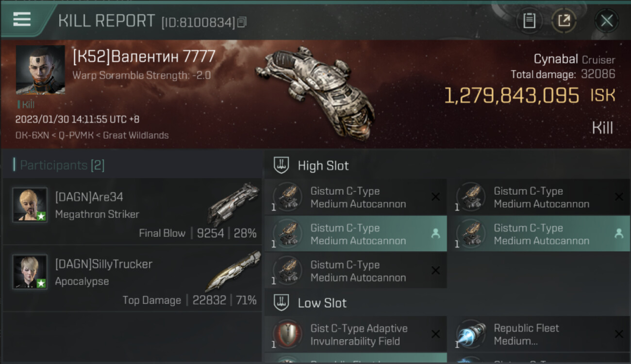Select the Megathron Striker ship icon
Screen dimensions: 631x364
pyautogui.click(x=233, y=204)
